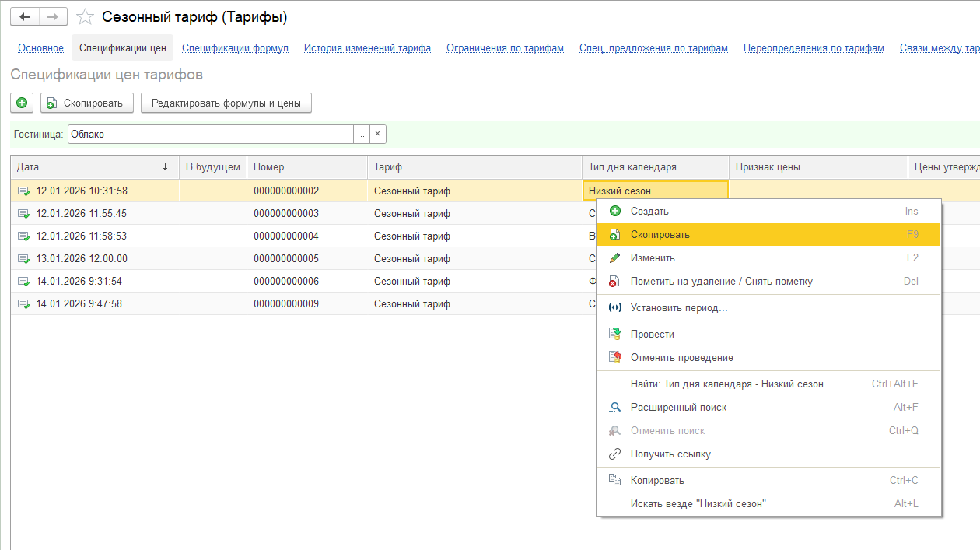
Task: Open Расширенный поиск from context menu
Action: (x=768, y=407)
